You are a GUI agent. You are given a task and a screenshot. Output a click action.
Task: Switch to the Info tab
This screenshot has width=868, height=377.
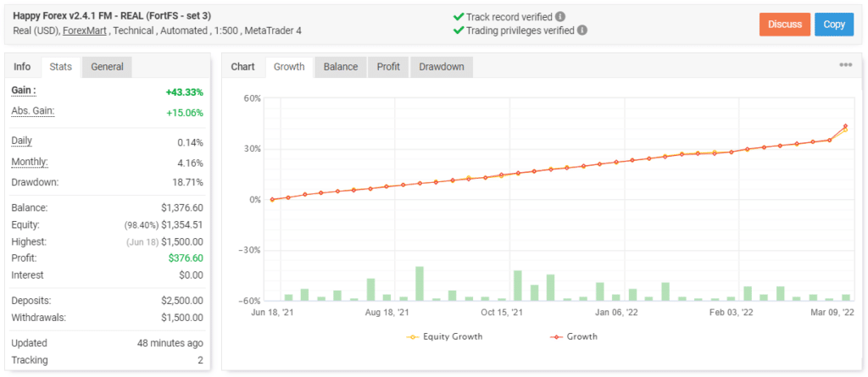click(22, 67)
